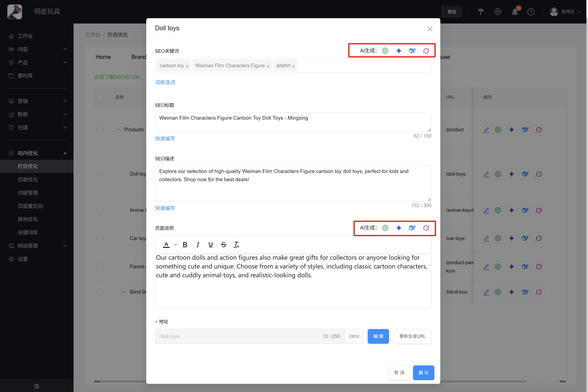Click Gemini star icon in SEO keywords AI generate

coord(399,51)
